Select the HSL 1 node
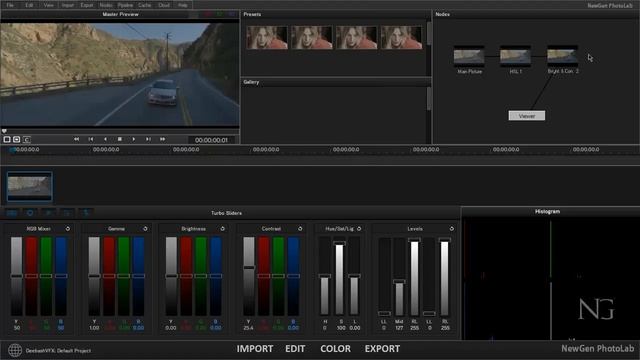The height and width of the screenshot is (360, 640). click(516, 56)
